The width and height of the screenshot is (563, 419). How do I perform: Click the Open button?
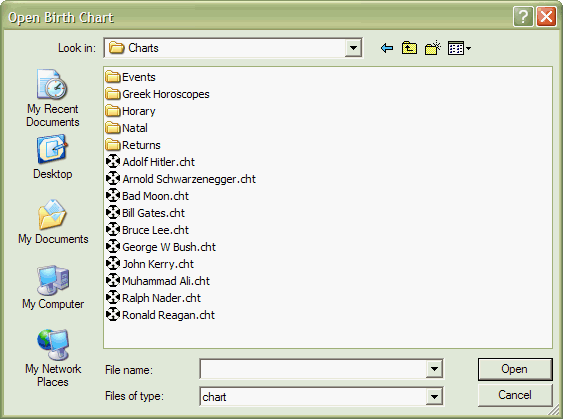click(x=515, y=369)
